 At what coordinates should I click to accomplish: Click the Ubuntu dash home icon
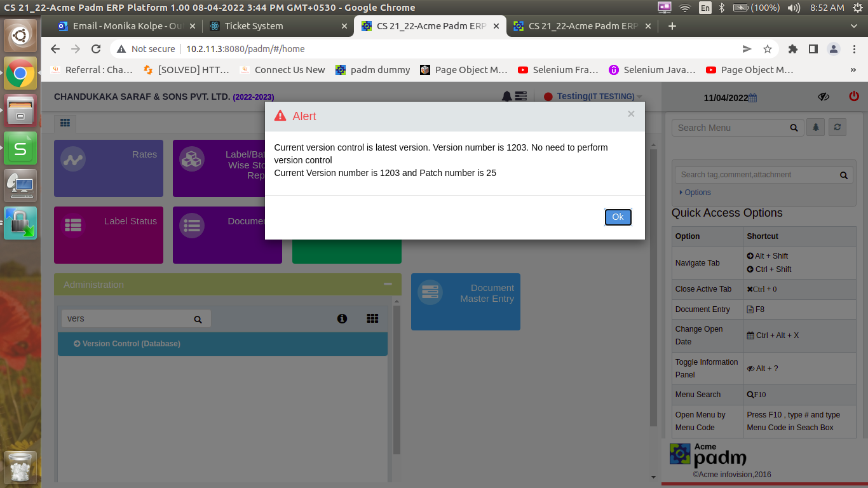click(20, 36)
